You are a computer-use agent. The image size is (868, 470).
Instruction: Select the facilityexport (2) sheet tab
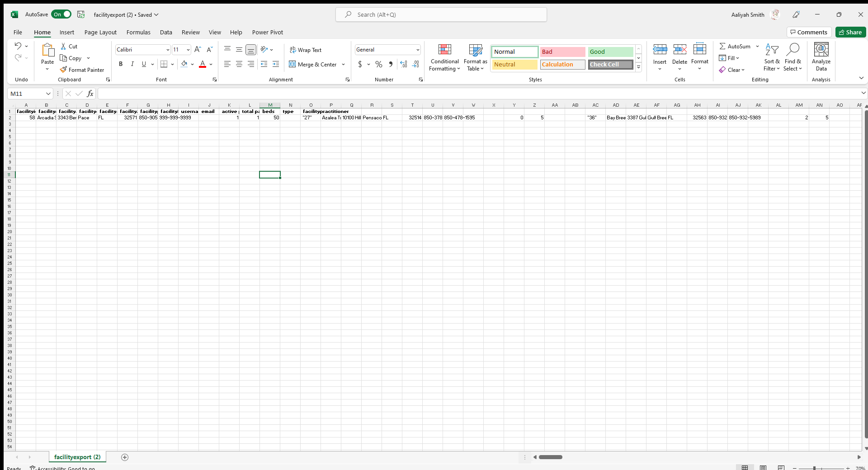tap(77, 457)
